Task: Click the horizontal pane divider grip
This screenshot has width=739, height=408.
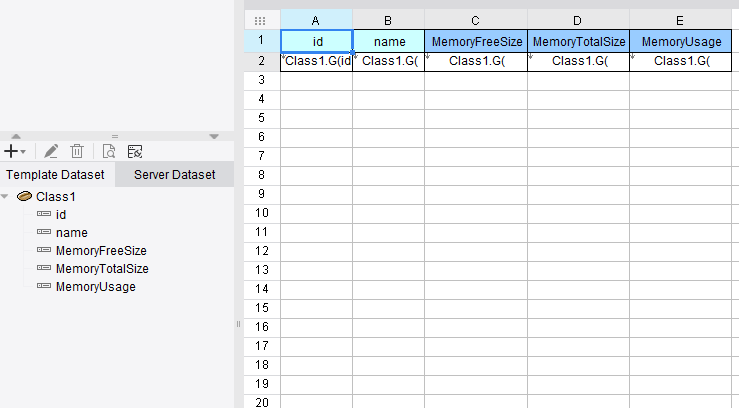Action: pos(115,136)
